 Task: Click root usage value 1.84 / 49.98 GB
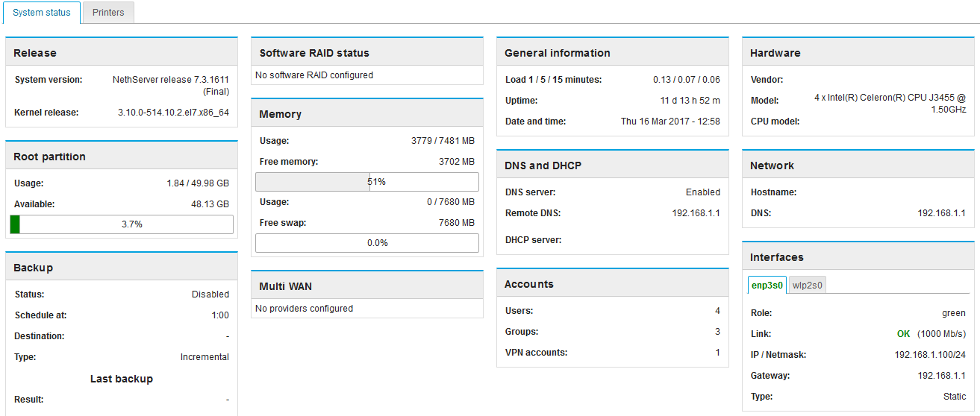[x=198, y=183]
